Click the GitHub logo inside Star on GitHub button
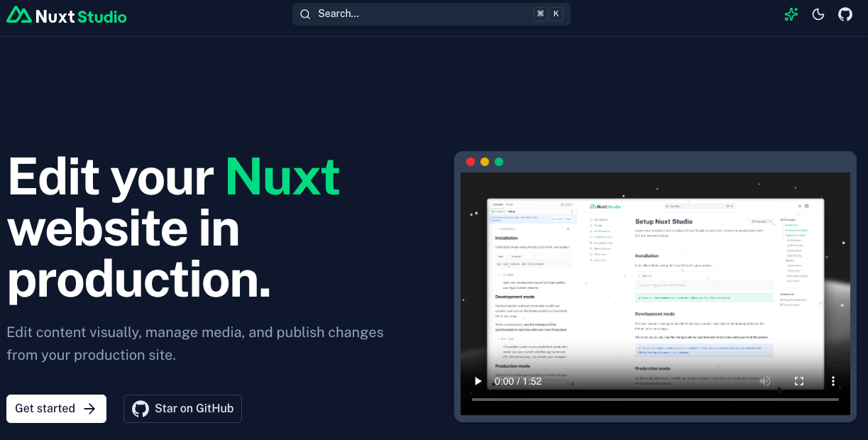The height and width of the screenshot is (440, 868). (x=140, y=408)
